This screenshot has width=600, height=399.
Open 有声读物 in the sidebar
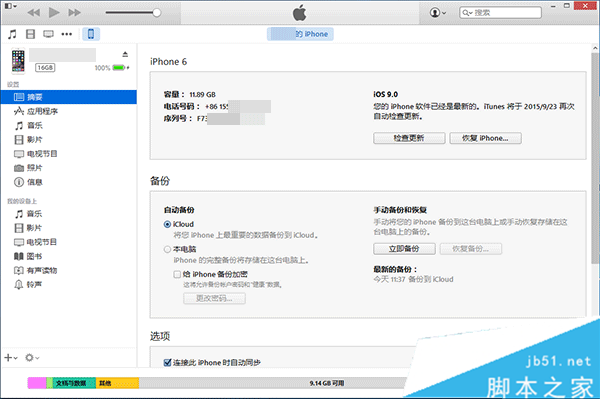68,270
